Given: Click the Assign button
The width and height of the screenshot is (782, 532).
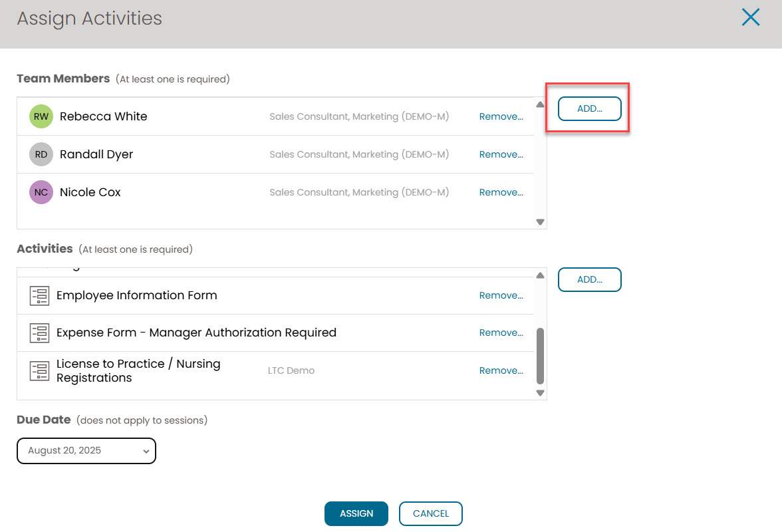Looking at the screenshot, I should point(356,513).
